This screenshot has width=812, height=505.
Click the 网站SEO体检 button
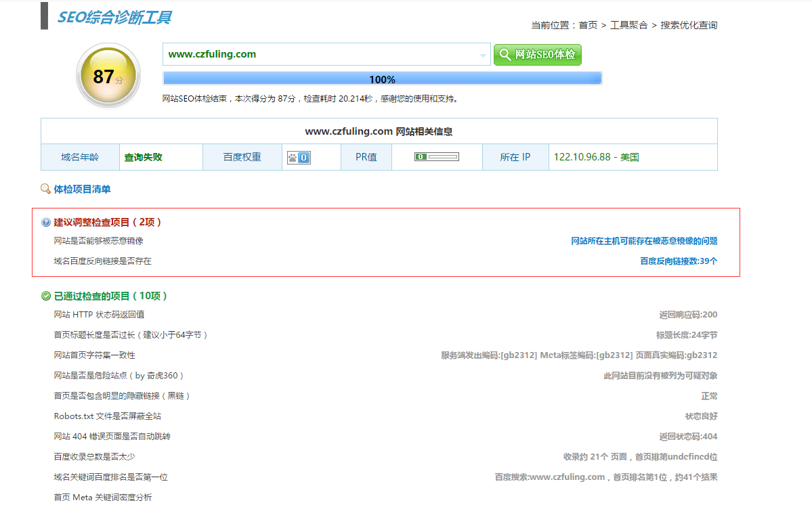(x=538, y=55)
